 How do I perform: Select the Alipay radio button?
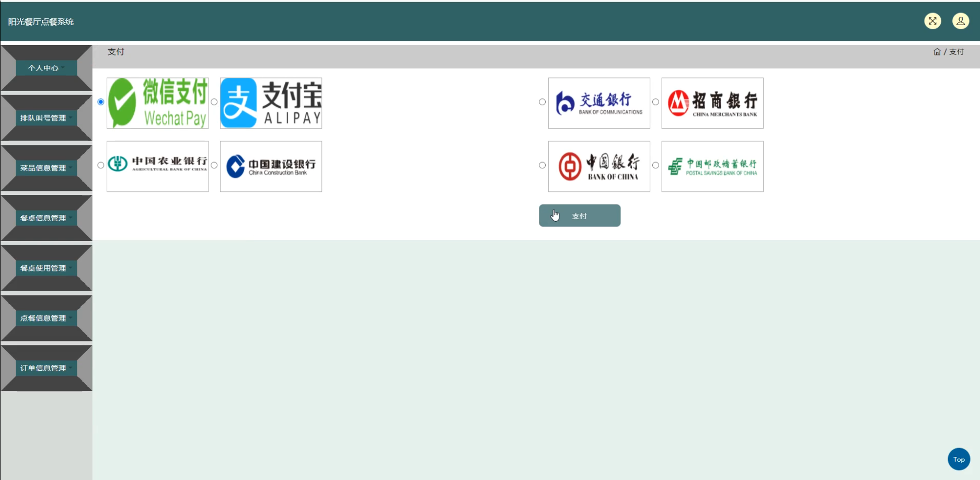pos(214,102)
